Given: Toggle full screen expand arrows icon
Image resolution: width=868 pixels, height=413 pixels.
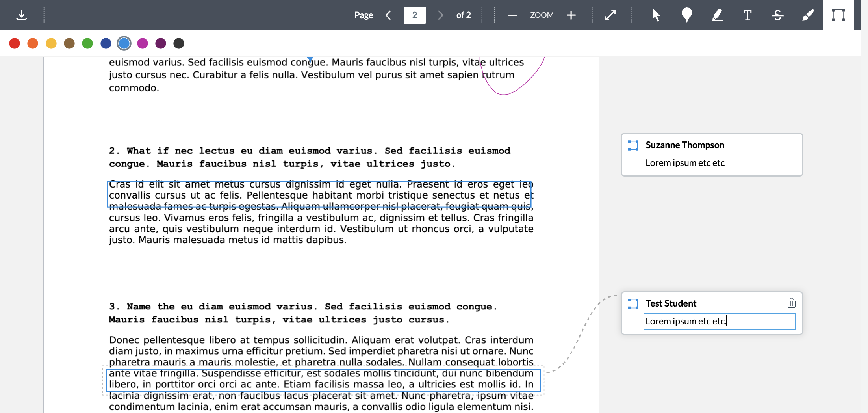Looking at the screenshot, I should click(610, 15).
